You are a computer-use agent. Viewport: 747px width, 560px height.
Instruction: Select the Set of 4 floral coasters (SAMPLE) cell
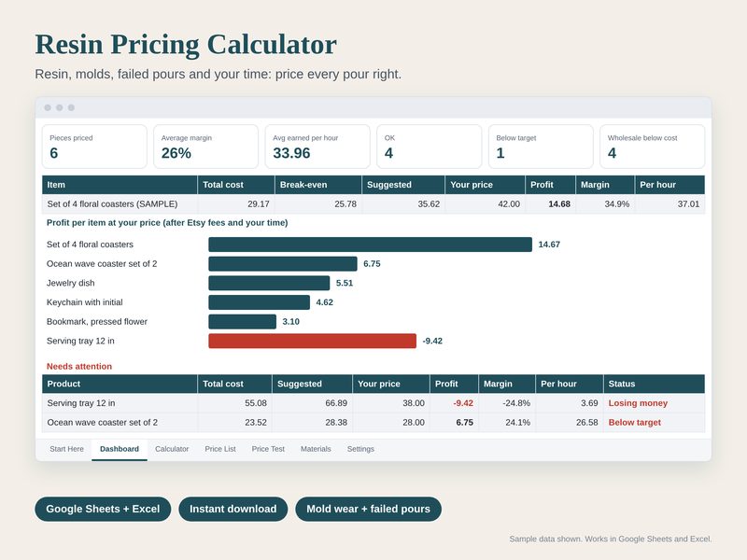tap(120, 203)
